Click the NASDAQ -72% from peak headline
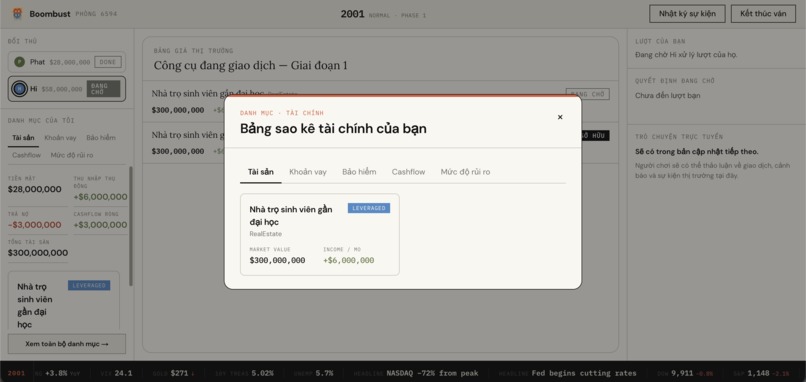 tap(432, 373)
